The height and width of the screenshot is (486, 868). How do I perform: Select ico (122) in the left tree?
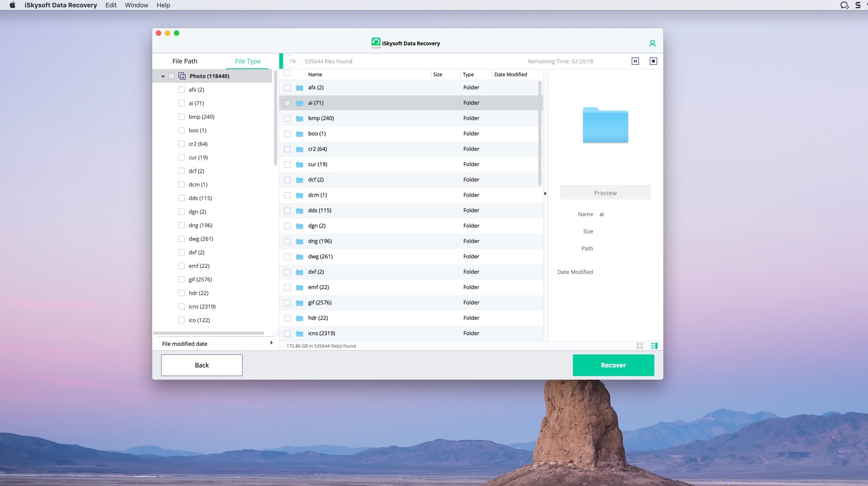tap(199, 320)
